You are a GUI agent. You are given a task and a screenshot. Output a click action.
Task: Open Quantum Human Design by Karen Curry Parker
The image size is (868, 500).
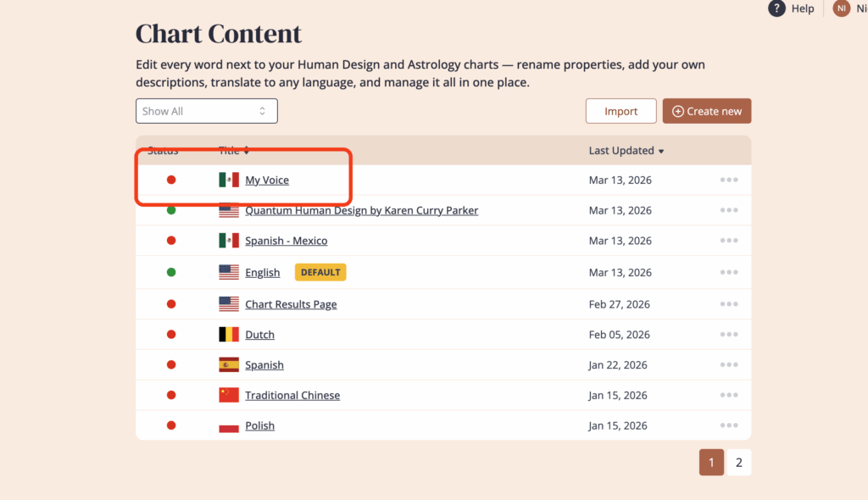pyautogui.click(x=361, y=210)
